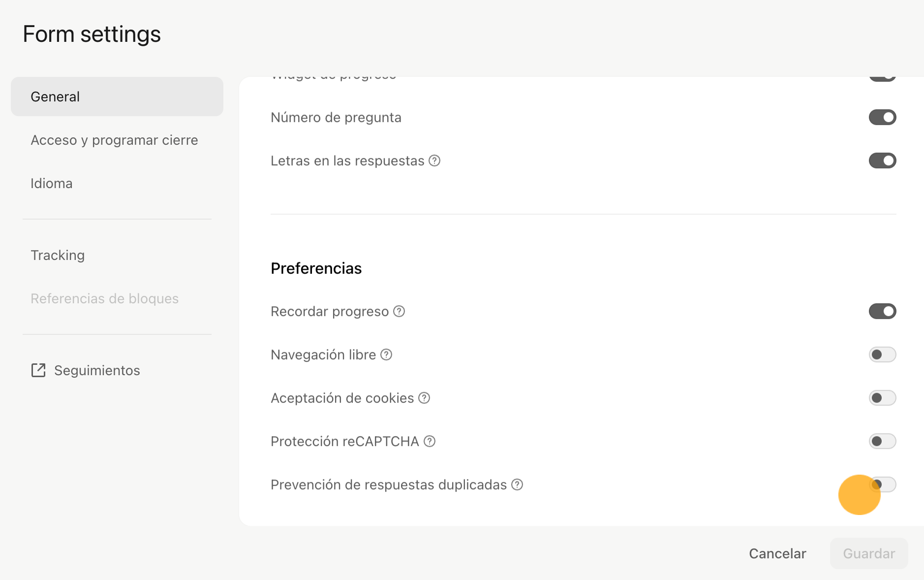Click the Cancelar button
The height and width of the screenshot is (580, 924).
click(777, 553)
